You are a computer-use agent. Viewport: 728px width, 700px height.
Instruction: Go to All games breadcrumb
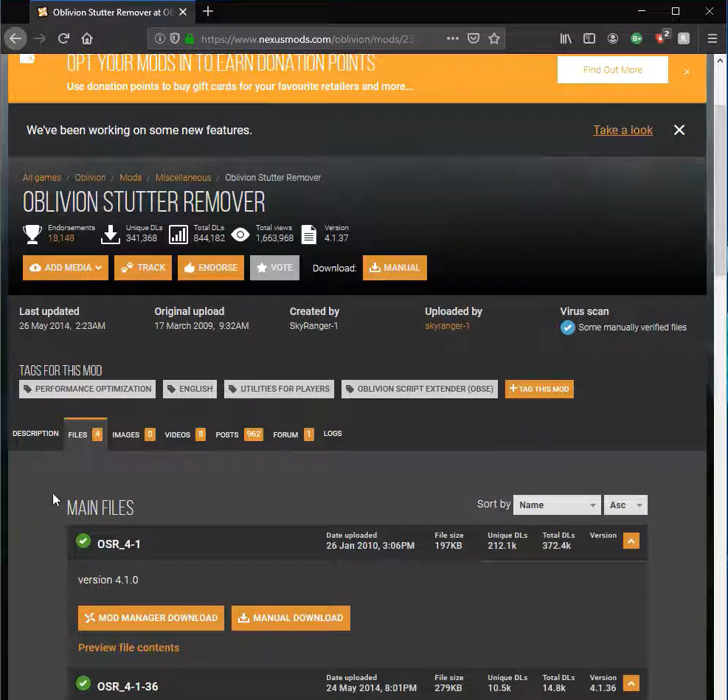pyautogui.click(x=42, y=177)
